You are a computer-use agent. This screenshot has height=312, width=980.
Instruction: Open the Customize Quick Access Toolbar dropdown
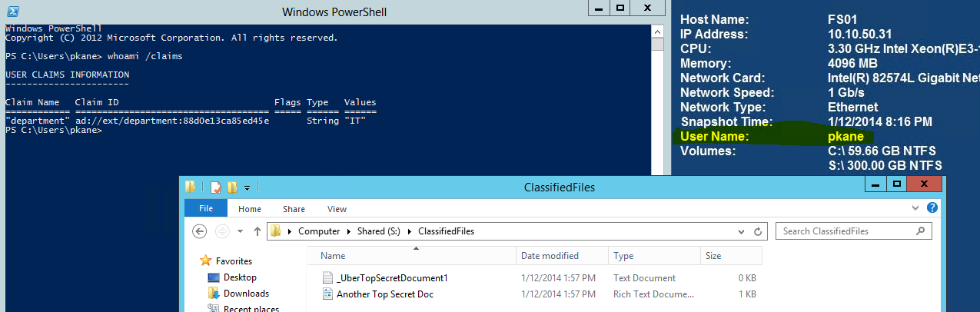tap(247, 188)
